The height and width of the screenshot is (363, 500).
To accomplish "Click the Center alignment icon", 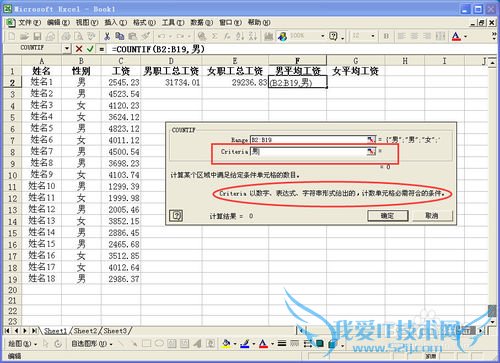I will click(x=414, y=36).
